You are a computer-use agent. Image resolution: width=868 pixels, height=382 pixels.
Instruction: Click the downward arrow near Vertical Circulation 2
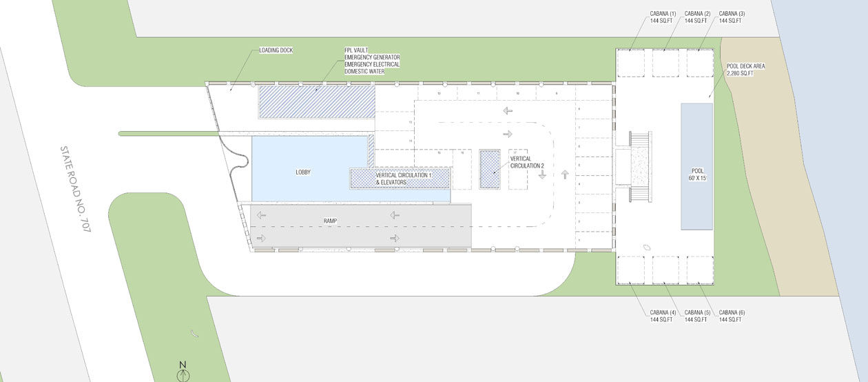(x=542, y=174)
